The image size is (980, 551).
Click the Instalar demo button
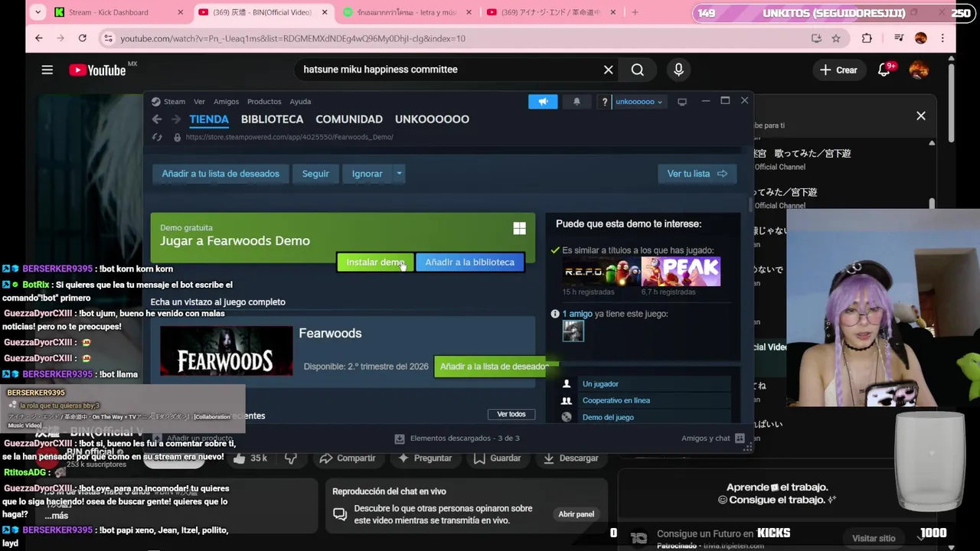(375, 262)
